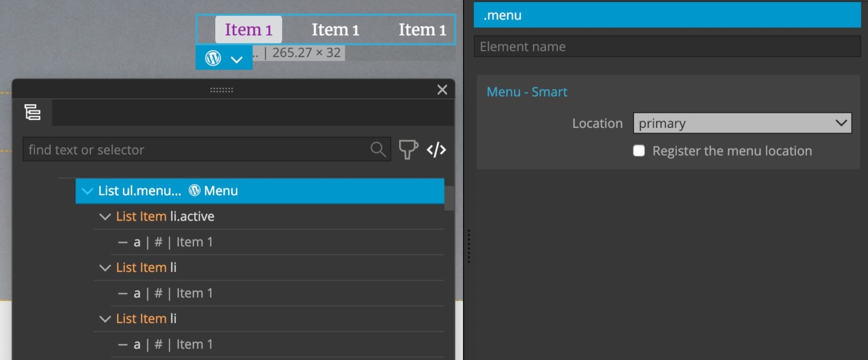Click the Menu - Smart heading

[x=527, y=92]
